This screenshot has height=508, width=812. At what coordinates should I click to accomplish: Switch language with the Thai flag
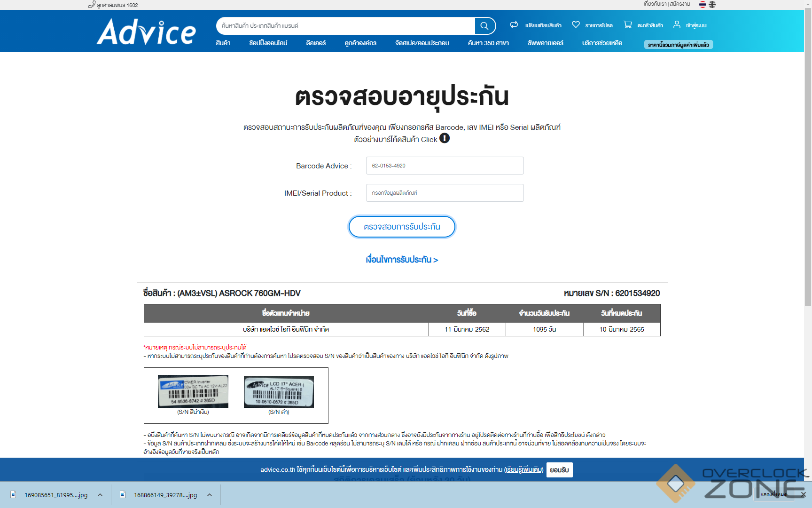[x=703, y=4]
